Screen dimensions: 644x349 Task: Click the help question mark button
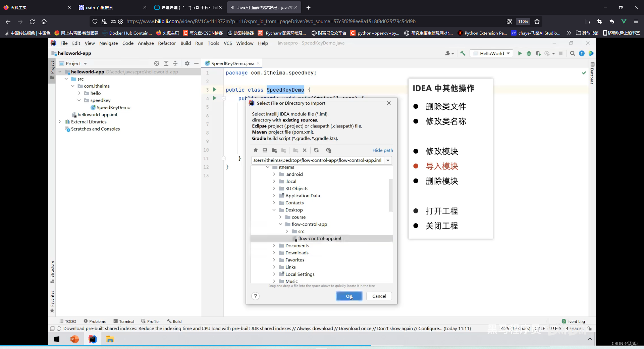(x=255, y=296)
